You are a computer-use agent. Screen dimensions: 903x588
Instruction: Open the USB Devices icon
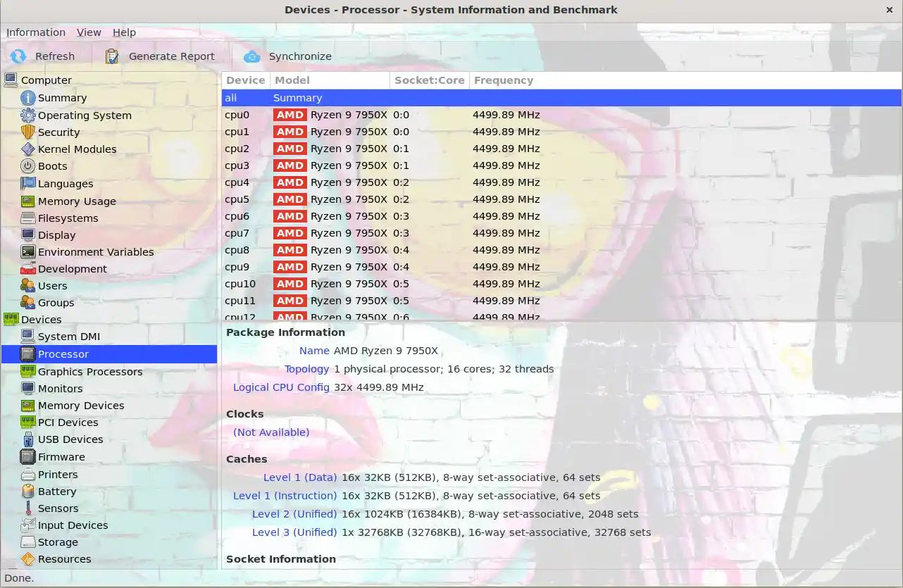tap(27, 439)
